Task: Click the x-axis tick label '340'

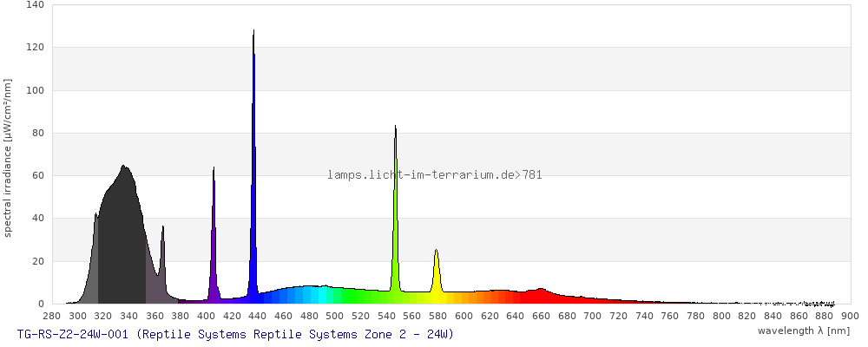Action: click(129, 316)
